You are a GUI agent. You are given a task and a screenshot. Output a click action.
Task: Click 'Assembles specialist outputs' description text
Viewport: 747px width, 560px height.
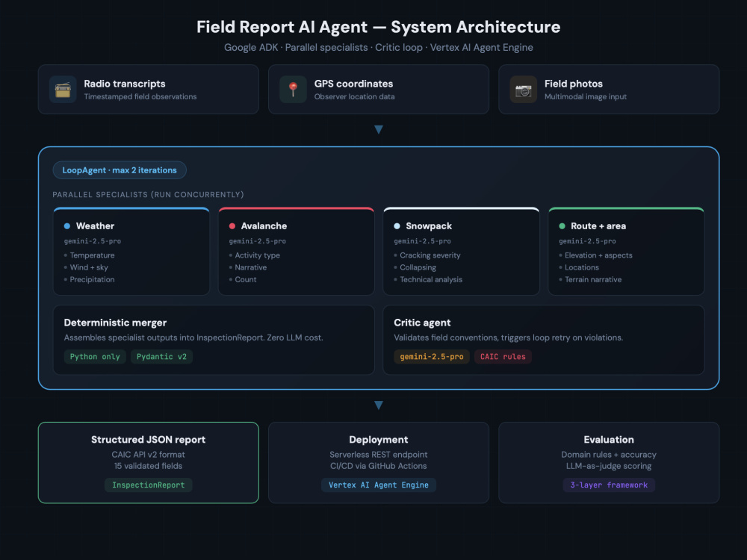click(x=193, y=337)
